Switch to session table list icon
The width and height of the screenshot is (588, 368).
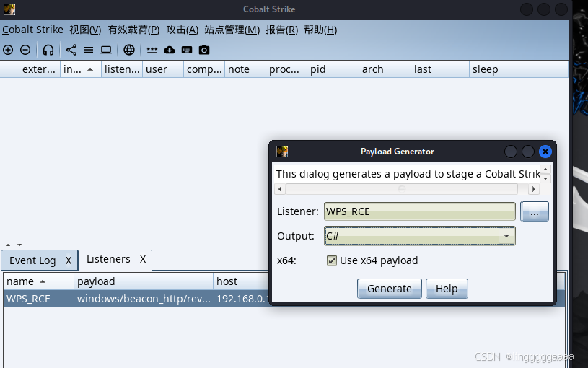tap(89, 50)
